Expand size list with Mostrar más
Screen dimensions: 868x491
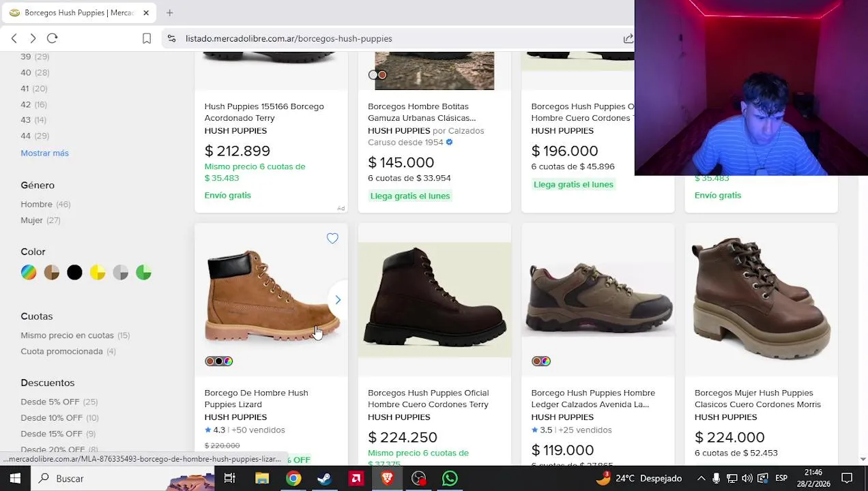(44, 153)
